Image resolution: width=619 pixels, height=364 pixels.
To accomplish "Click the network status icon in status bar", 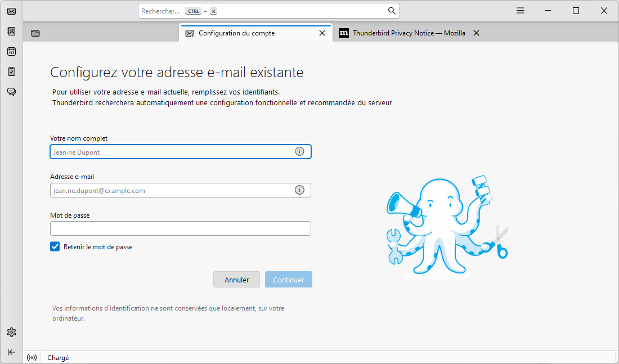I will [x=32, y=357].
